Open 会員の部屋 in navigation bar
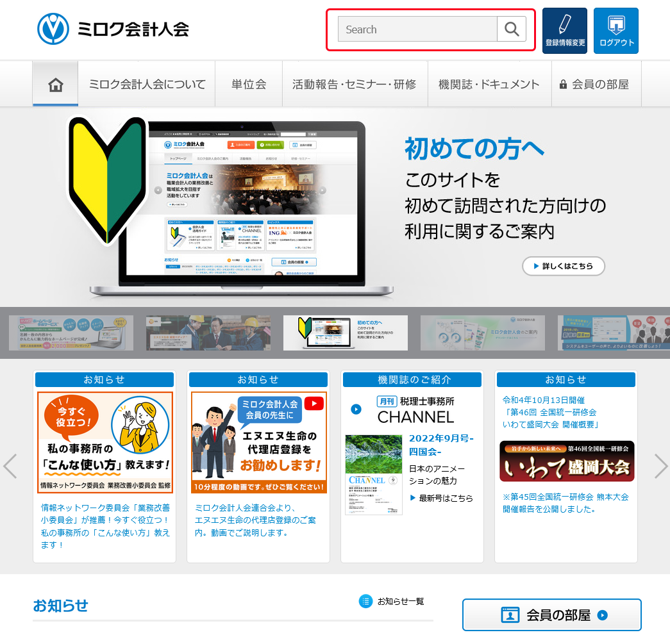The height and width of the screenshot is (644, 670). 596,84
